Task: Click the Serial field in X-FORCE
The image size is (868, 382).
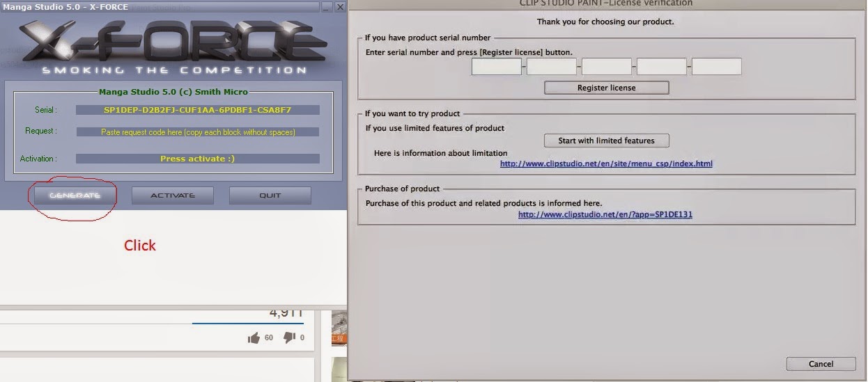Action: click(x=198, y=110)
